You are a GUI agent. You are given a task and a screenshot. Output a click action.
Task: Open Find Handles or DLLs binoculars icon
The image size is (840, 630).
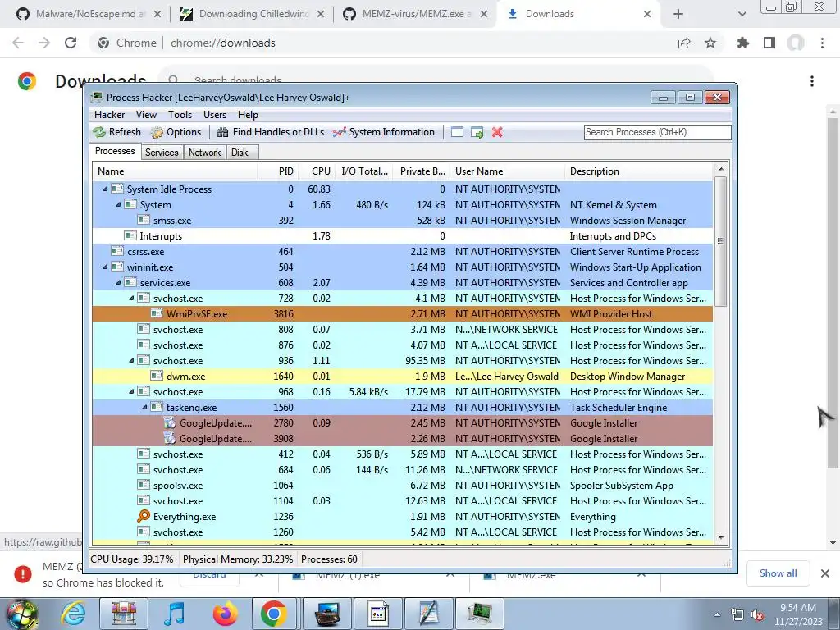[222, 132]
